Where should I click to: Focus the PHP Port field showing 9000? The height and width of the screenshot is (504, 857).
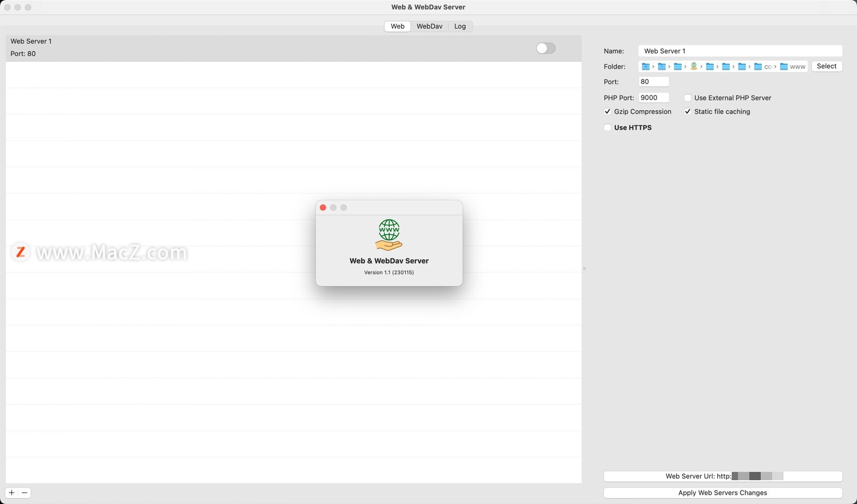(654, 98)
